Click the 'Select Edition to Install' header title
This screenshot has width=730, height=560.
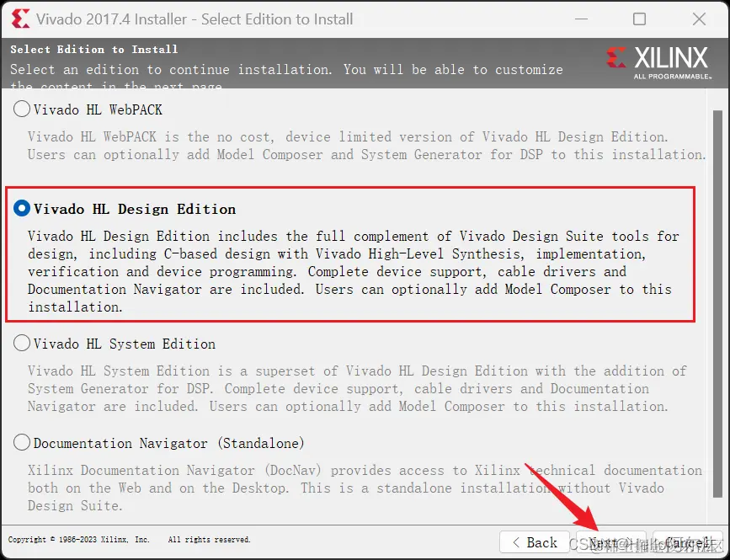point(94,50)
